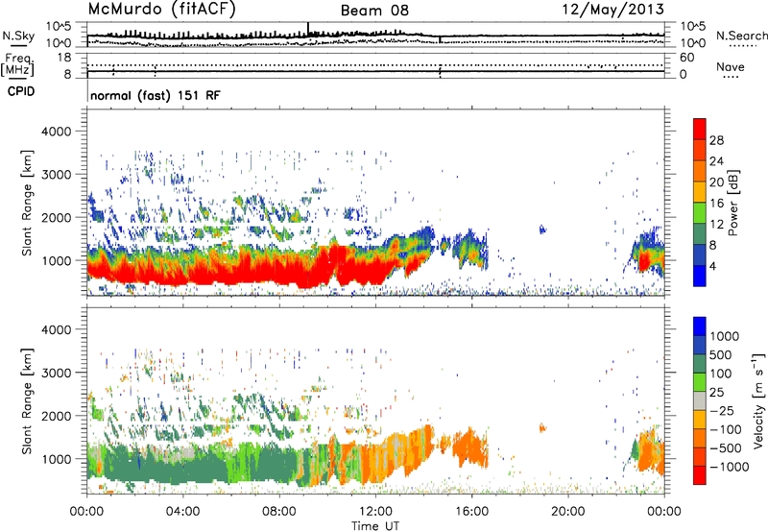Click the 'Beam 08' label
This screenshot has width=768, height=532.
point(374,11)
